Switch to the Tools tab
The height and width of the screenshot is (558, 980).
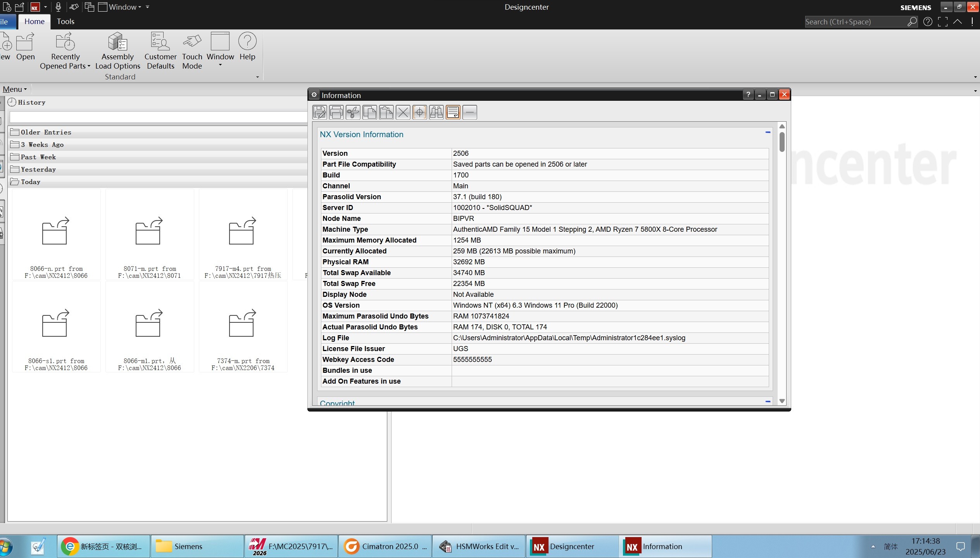(66, 22)
